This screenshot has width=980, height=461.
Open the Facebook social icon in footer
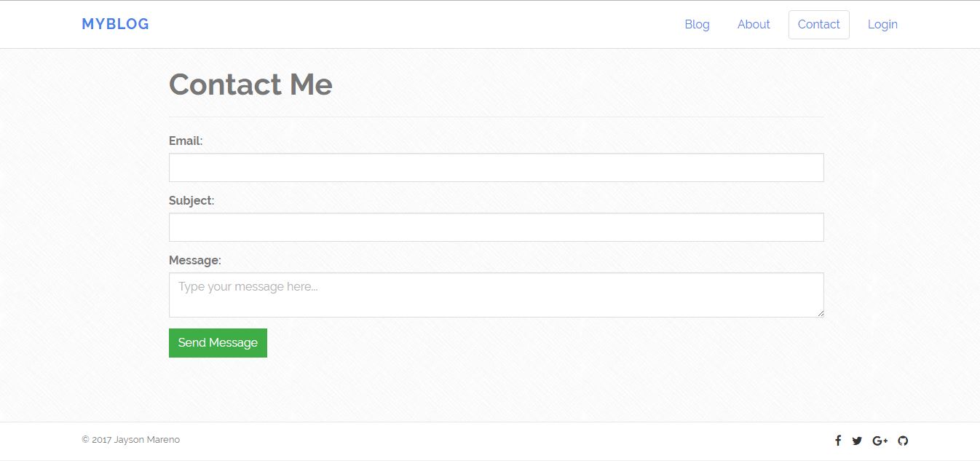pyautogui.click(x=838, y=441)
